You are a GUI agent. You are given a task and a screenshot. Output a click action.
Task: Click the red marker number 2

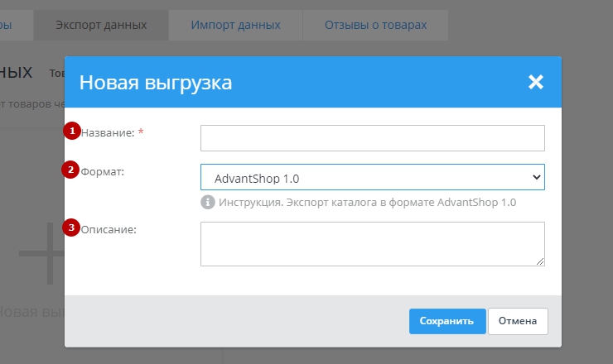(x=72, y=170)
